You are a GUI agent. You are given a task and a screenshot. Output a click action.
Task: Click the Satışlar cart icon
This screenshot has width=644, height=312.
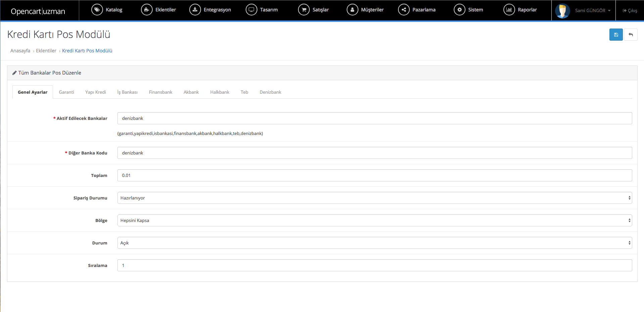[304, 10]
